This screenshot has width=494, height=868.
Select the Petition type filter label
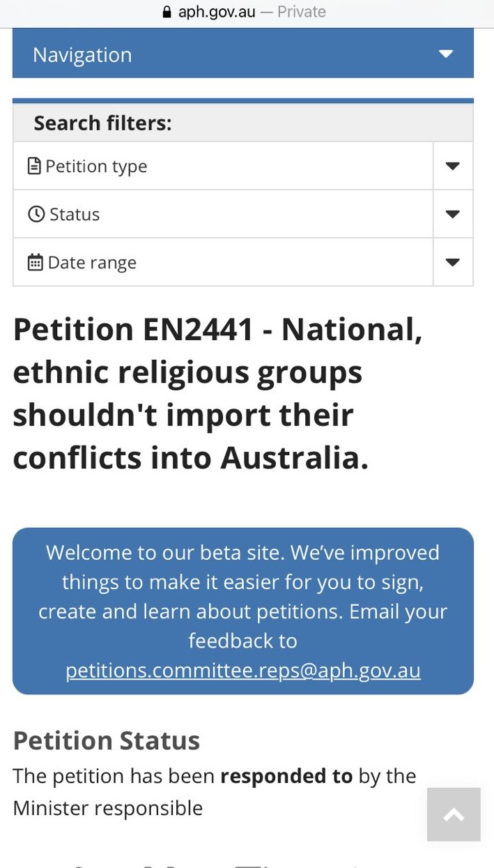[96, 167]
